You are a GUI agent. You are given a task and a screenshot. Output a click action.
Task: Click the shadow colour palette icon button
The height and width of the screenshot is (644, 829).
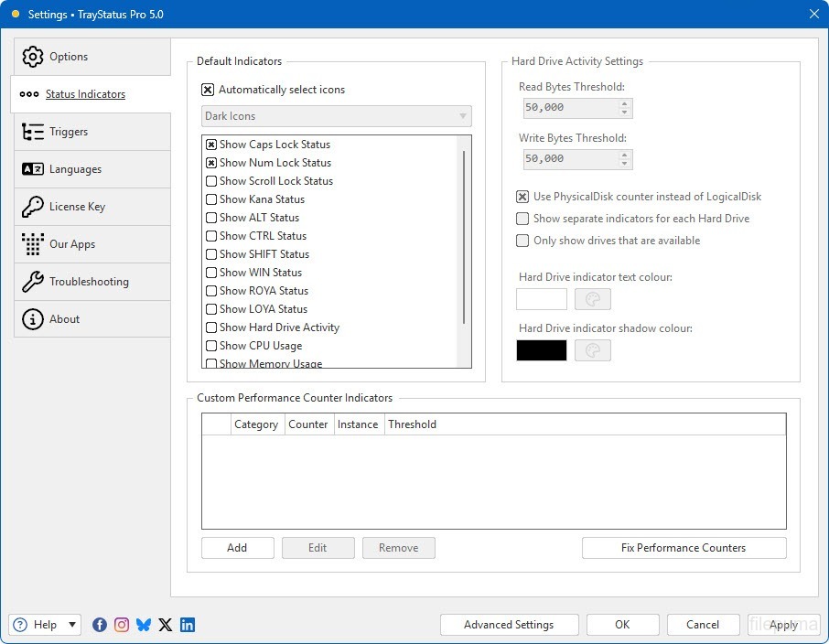point(592,350)
